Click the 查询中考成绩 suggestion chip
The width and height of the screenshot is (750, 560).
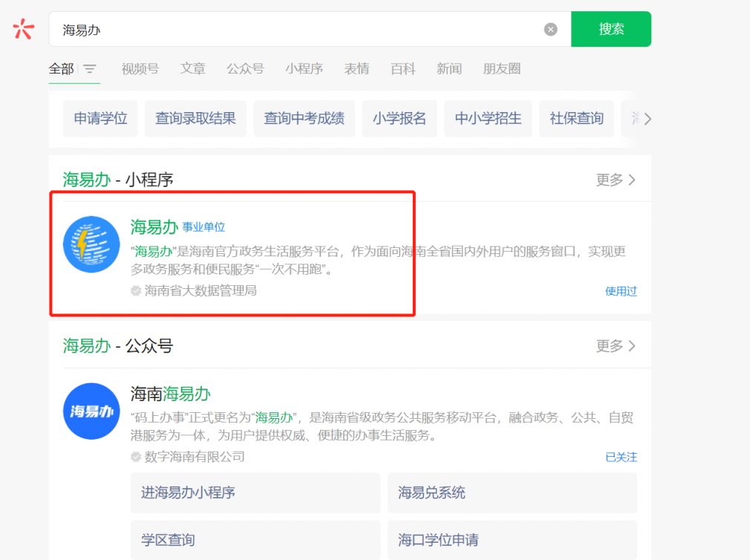tap(304, 119)
